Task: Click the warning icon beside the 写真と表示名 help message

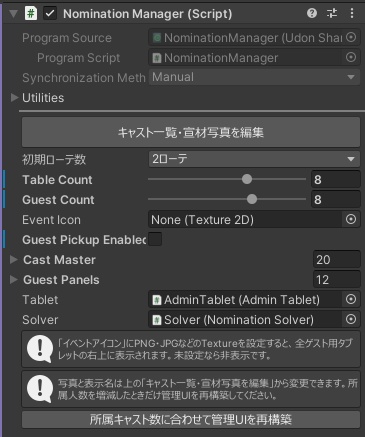Action: [40, 389]
